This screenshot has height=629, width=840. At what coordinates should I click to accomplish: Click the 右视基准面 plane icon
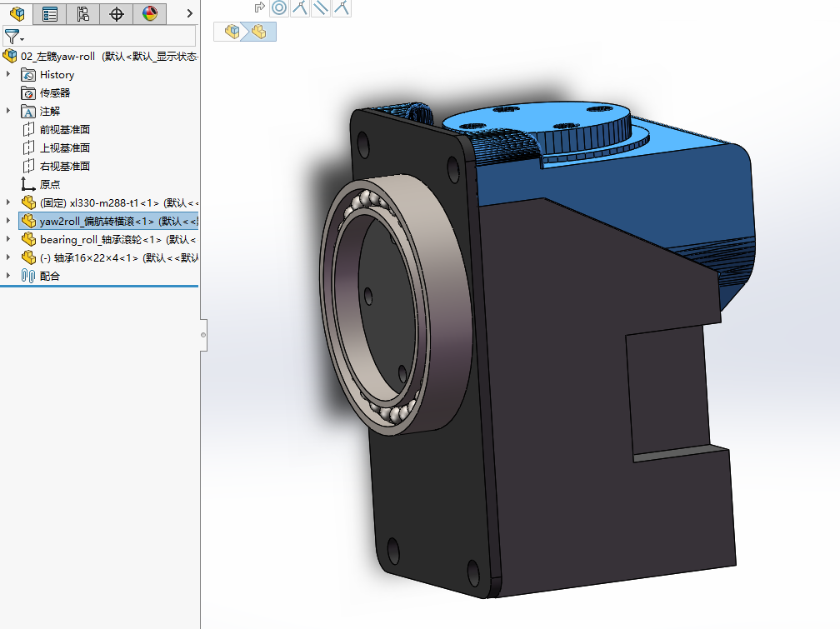[x=28, y=166]
